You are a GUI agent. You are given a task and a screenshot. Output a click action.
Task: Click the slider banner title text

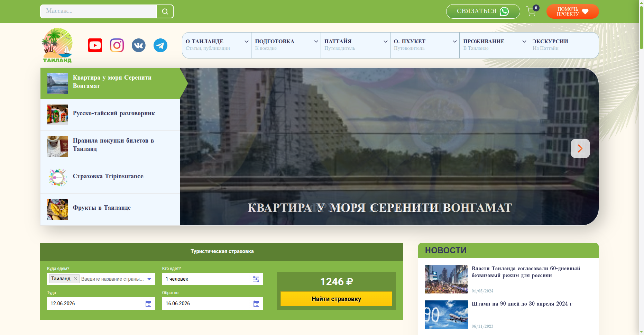click(380, 208)
